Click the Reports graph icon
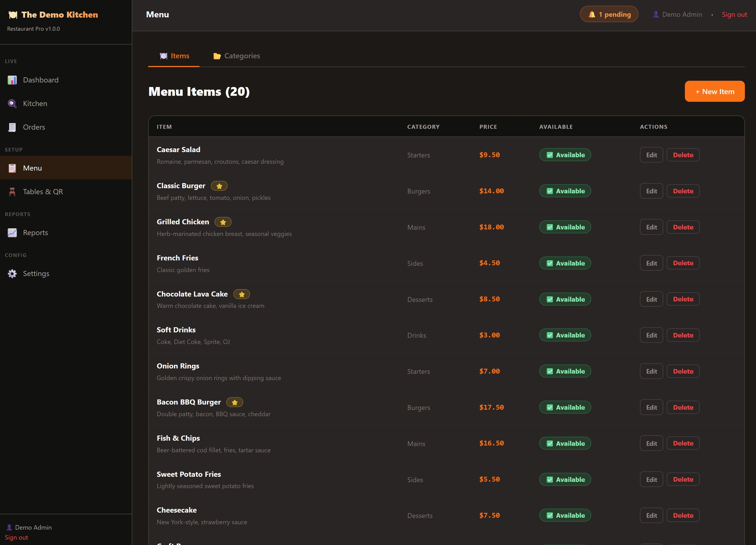This screenshot has height=545, width=756. (x=12, y=233)
